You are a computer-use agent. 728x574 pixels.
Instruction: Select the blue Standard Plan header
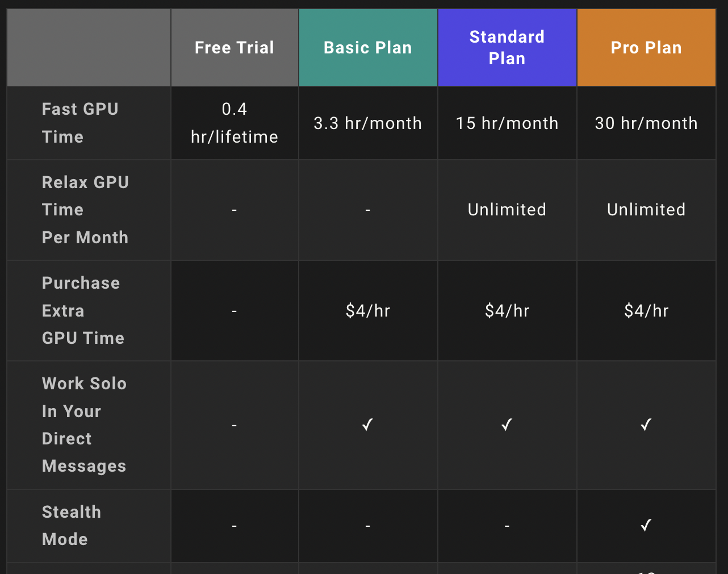(x=507, y=48)
